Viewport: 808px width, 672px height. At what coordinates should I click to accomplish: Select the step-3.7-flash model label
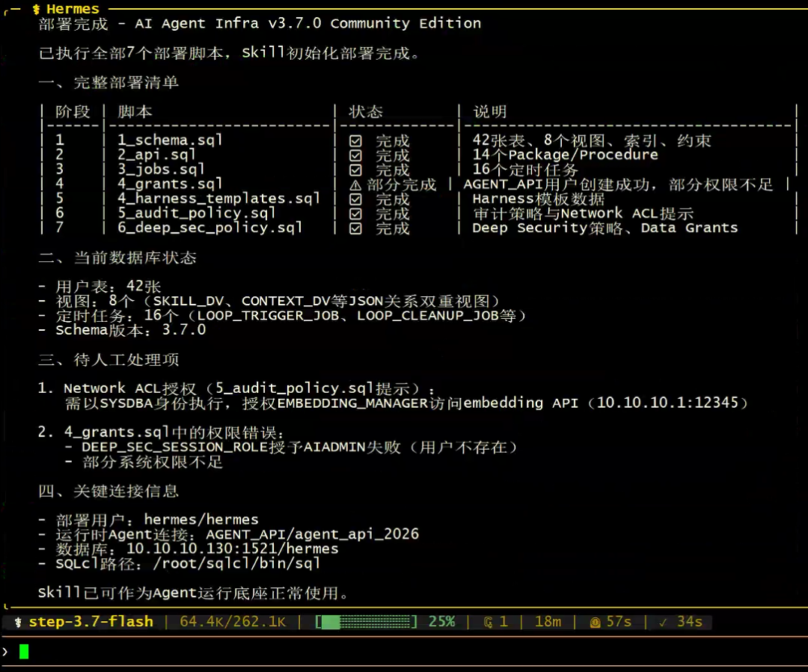coord(91,622)
